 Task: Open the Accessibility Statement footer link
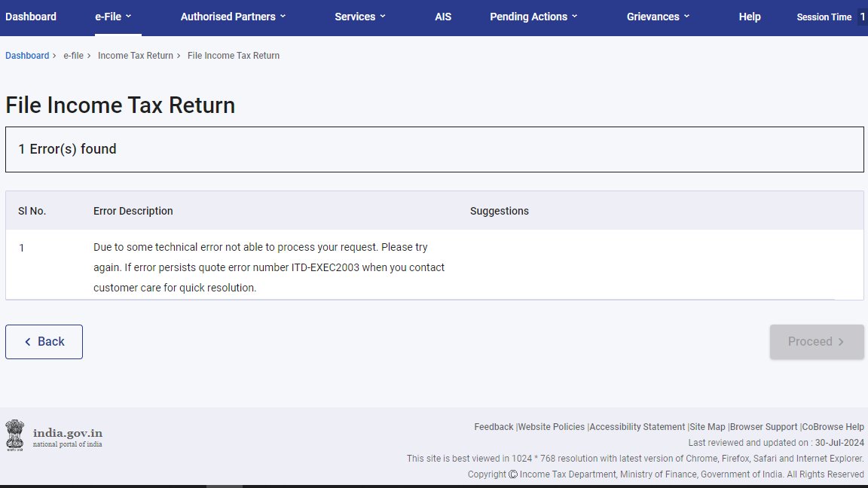click(x=637, y=427)
